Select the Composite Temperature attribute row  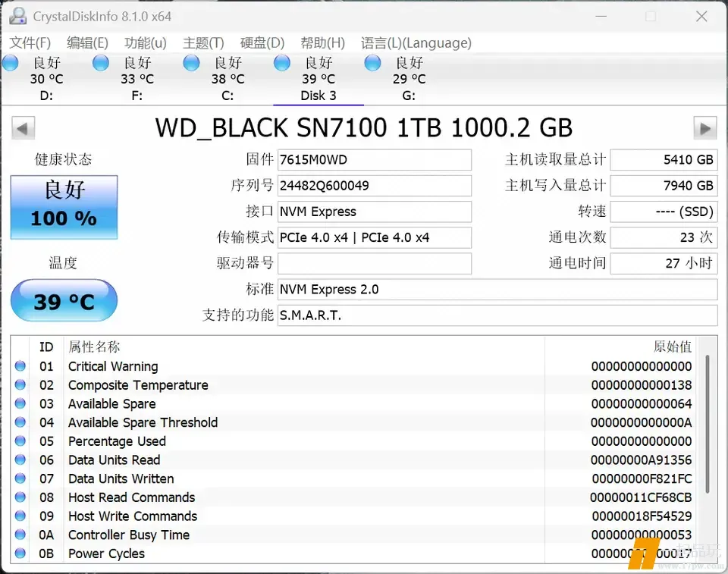tap(354, 384)
